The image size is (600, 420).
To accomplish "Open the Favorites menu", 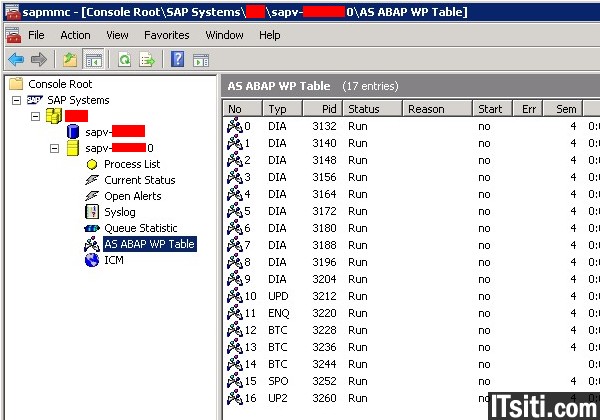I will [x=166, y=35].
